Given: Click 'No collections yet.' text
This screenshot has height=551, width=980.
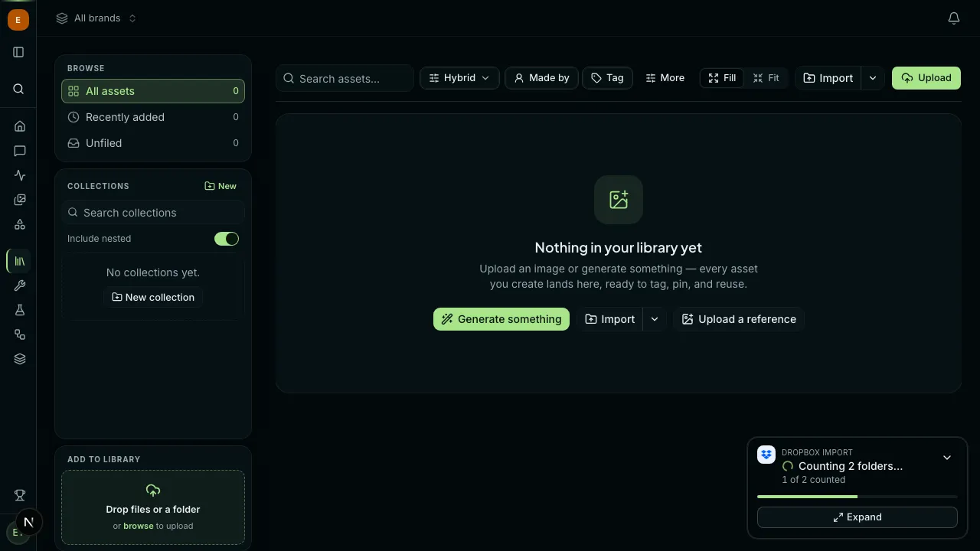Looking at the screenshot, I should [153, 272].
